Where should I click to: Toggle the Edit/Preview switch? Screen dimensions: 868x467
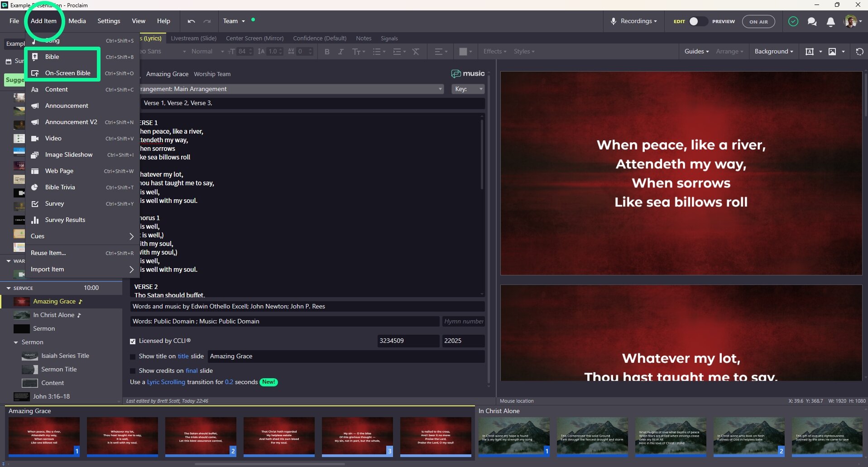coord(697,21)
